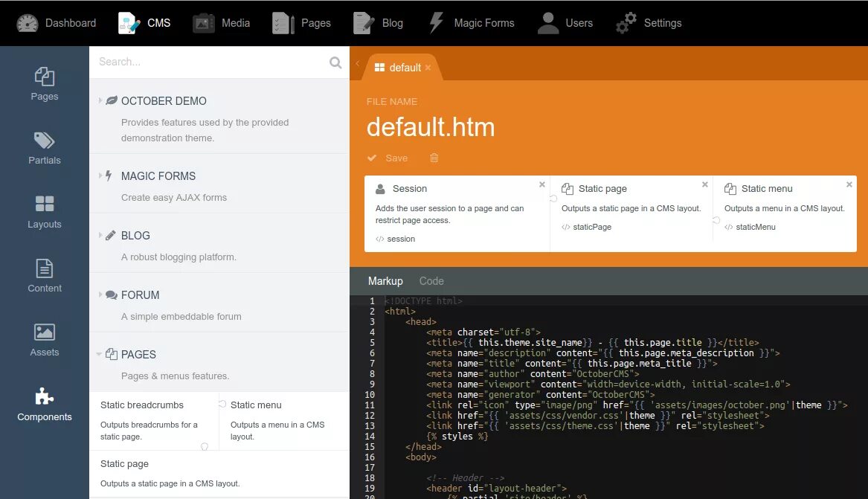Click the staticMenu alias link
The height and width of the screenshot is (499, 868).
(x=755, y=227)
